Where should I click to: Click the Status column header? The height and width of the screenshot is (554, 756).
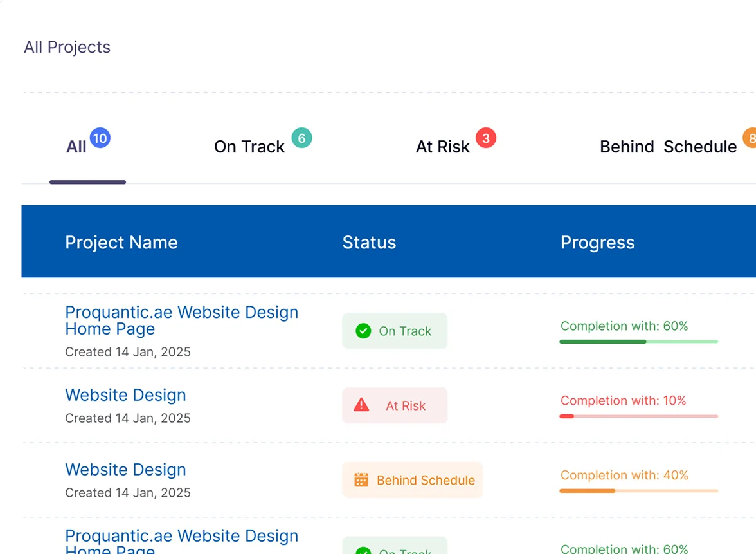(x=369, y=242)
